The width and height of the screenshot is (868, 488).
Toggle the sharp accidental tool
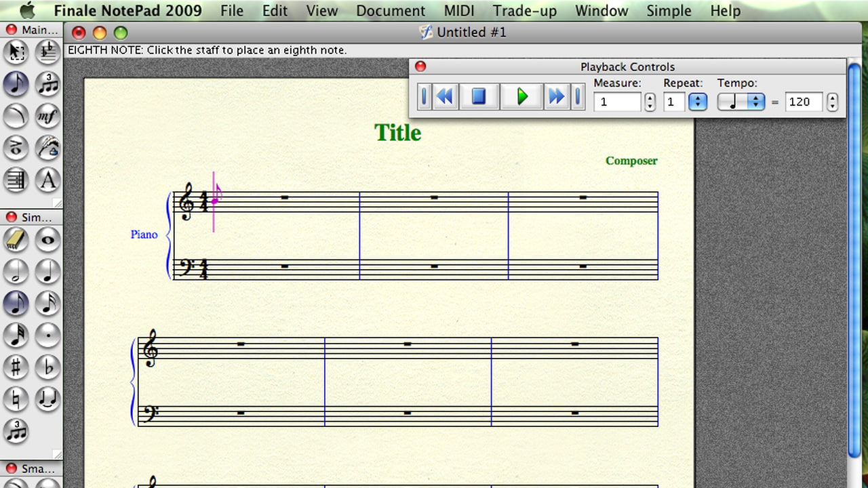pyautogui.click(x=16, y=367)
